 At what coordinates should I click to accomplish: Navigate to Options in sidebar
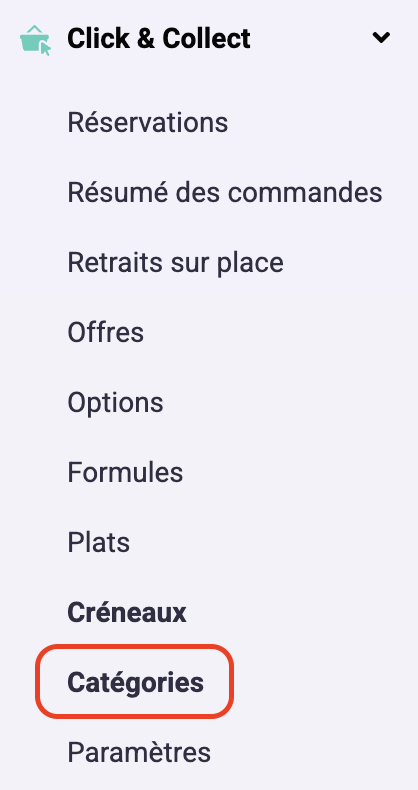(x=115, y=403)
